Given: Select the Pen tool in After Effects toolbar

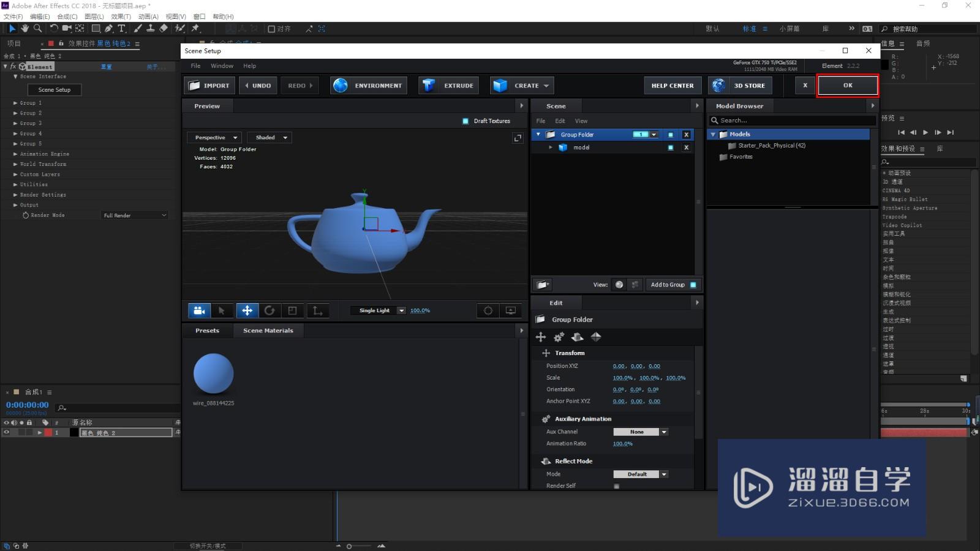Looking at the screenshot, I should tap(108, 28).
